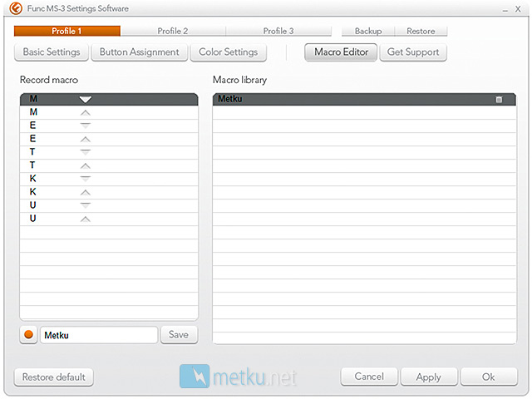Confirm with the Ok button
The height and width of the screenshot is (399, 532).
[489, 377]
